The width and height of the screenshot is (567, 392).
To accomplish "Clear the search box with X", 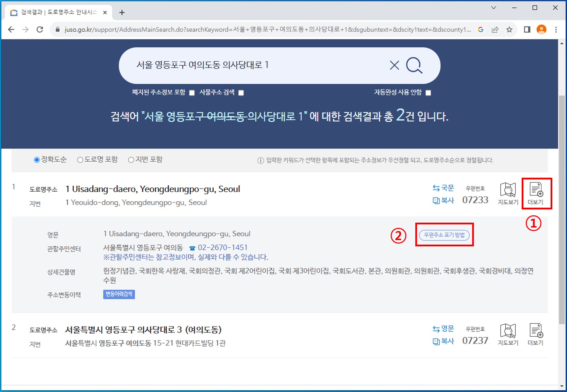I will [394, 65].
